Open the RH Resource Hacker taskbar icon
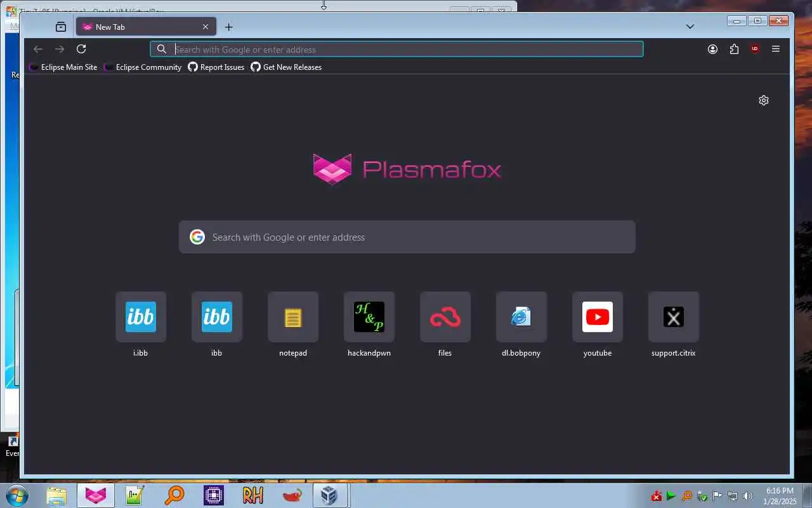This screenshot has width=812, height=508. [x=252, y=495]
